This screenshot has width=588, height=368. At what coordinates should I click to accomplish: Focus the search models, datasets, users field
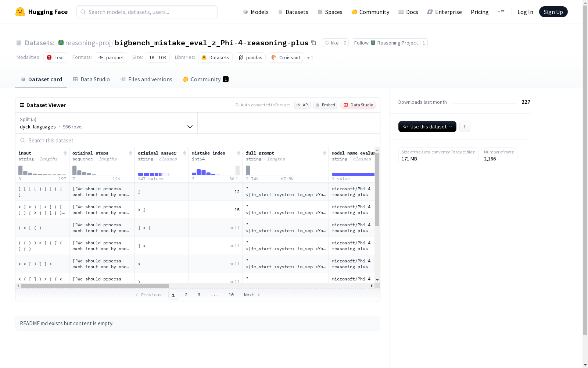(x=147, y=12)
